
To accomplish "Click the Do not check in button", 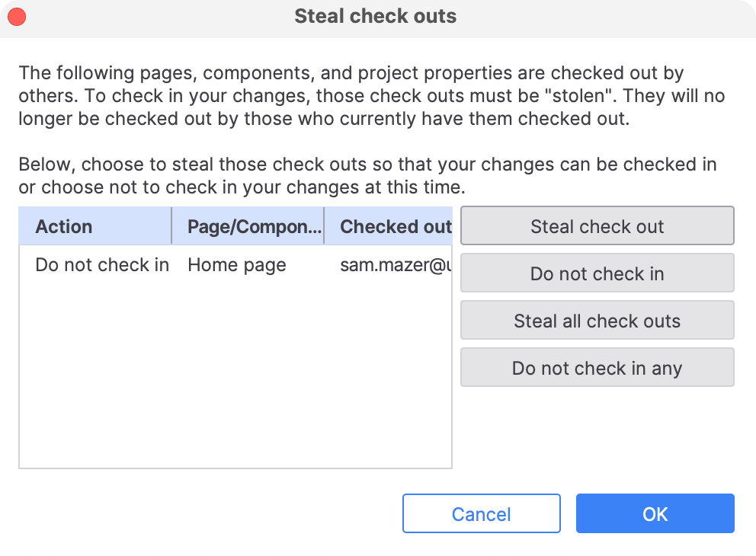I will 597,273.
